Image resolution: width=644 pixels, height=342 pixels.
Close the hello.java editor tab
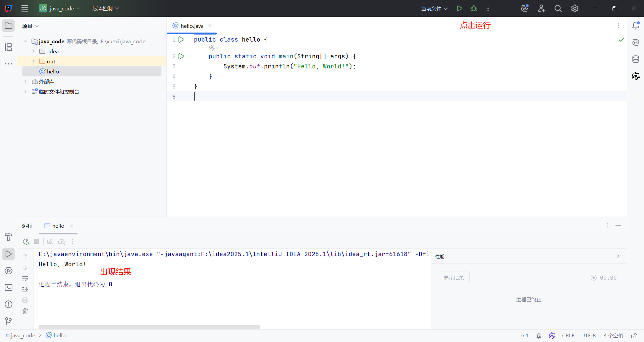(210, 25)
